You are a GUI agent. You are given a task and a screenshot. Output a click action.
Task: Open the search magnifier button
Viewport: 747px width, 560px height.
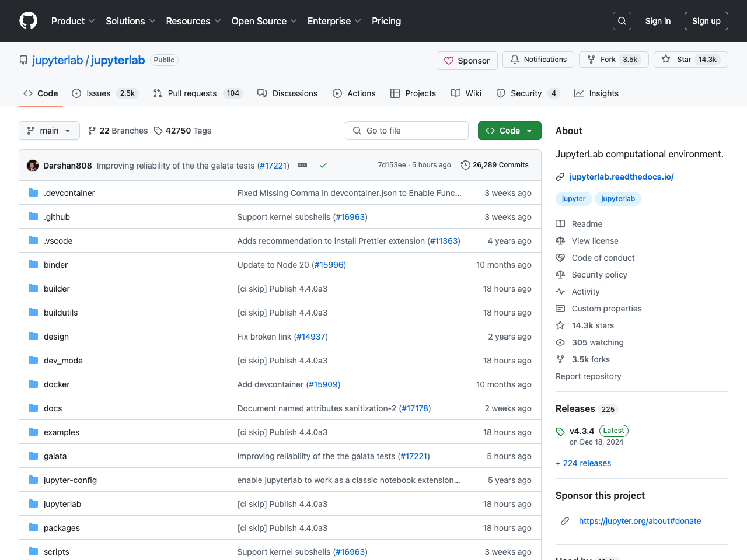click(x=622, y=21)
